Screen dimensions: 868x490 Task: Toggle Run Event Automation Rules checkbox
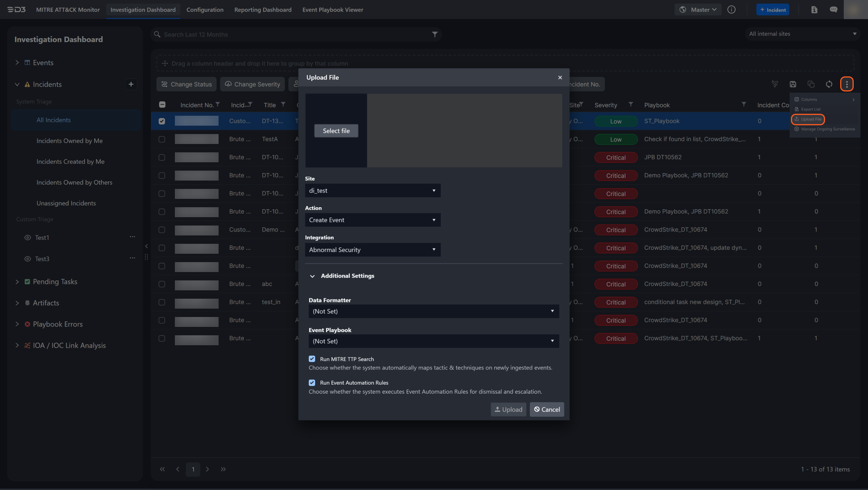(312, 383)
